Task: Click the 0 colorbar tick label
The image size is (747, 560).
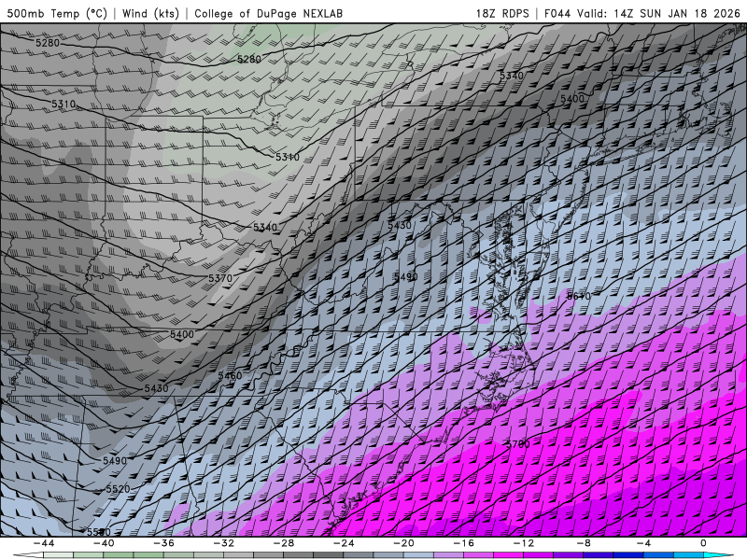Action: coord(704,543)
